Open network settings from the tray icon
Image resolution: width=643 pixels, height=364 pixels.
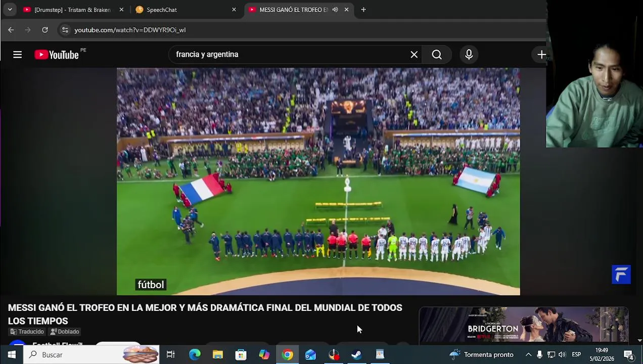coord(551,355)
